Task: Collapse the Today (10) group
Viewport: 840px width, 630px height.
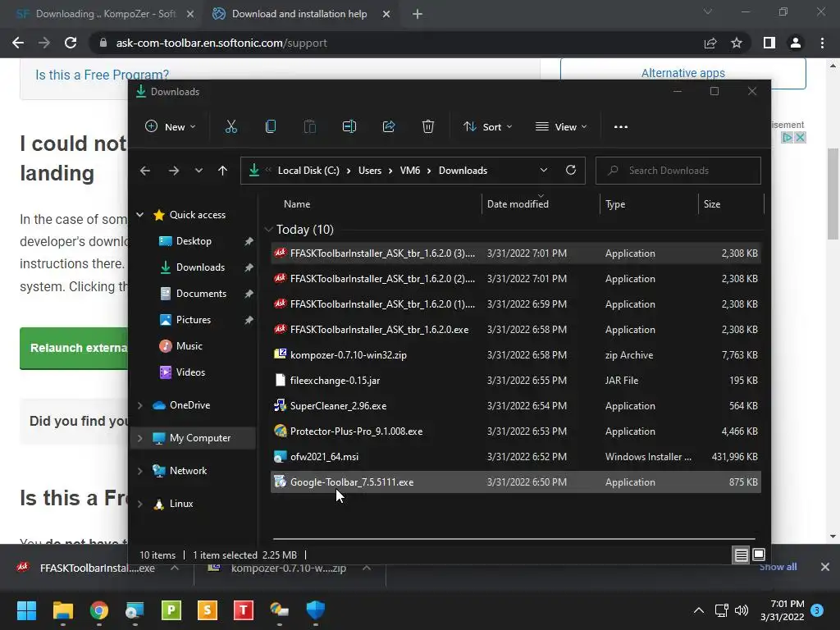Action: [268, 230]
